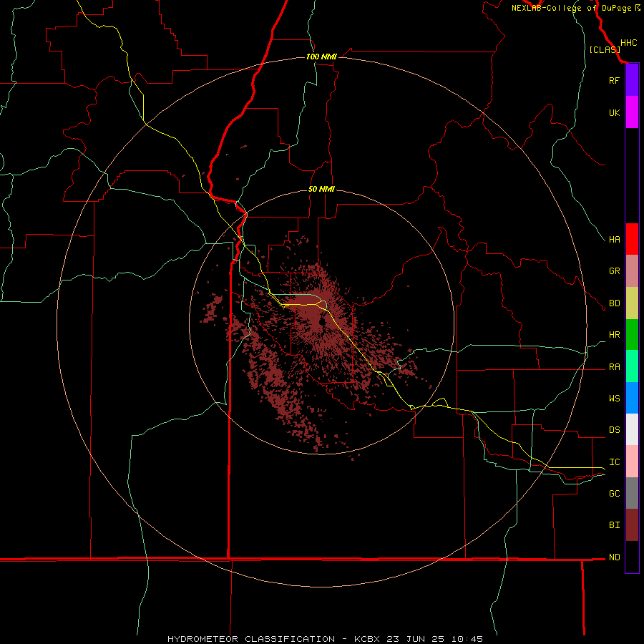644x644 pixels.
Task: Click the 50 NMI range ring label
Action: (321, 189)
